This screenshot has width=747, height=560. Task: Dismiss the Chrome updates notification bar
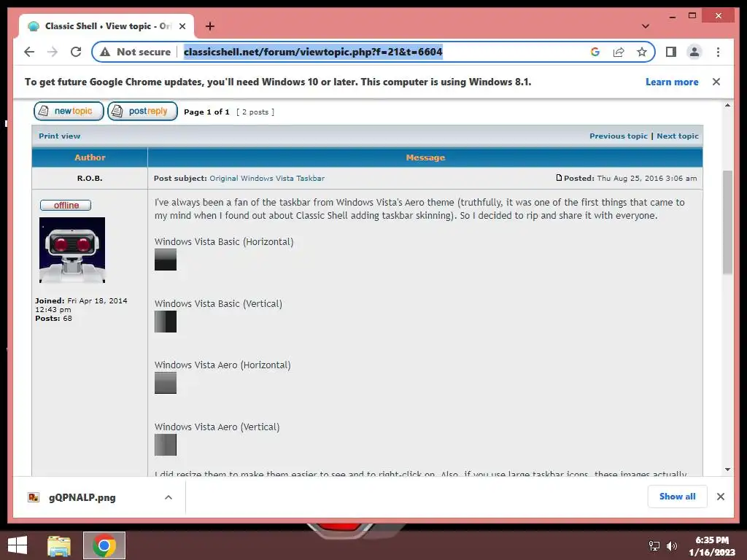click(716, 82)
